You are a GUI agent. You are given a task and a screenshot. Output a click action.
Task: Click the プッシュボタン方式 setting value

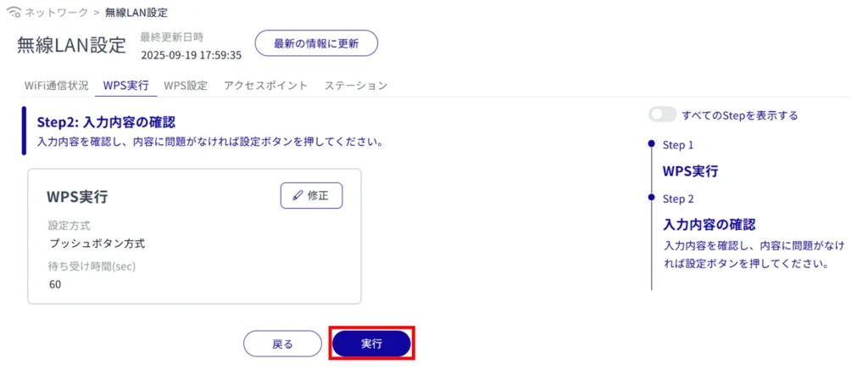pos(97,244)
